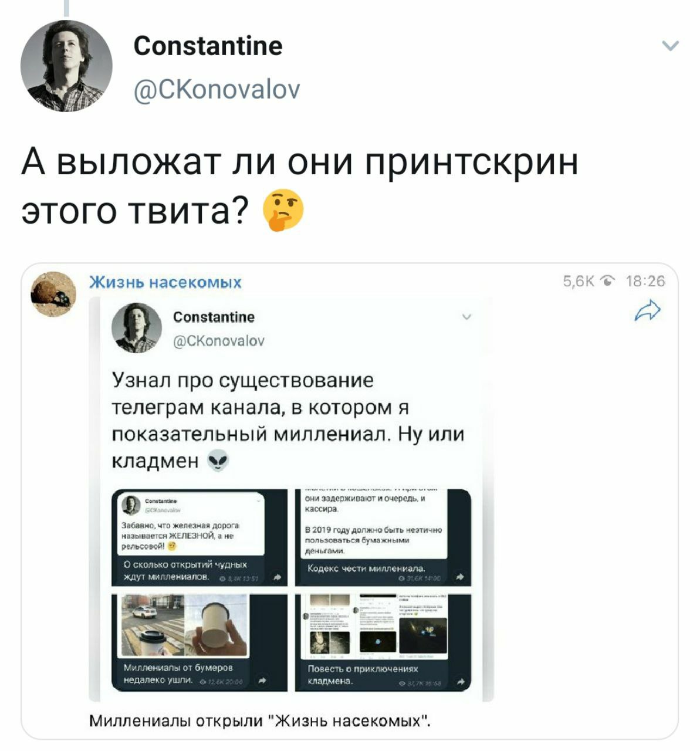Open the @CKonovalov handle link
Image resolution: width=700 pixels, height=751 pixels.
[x=217, y=90]
